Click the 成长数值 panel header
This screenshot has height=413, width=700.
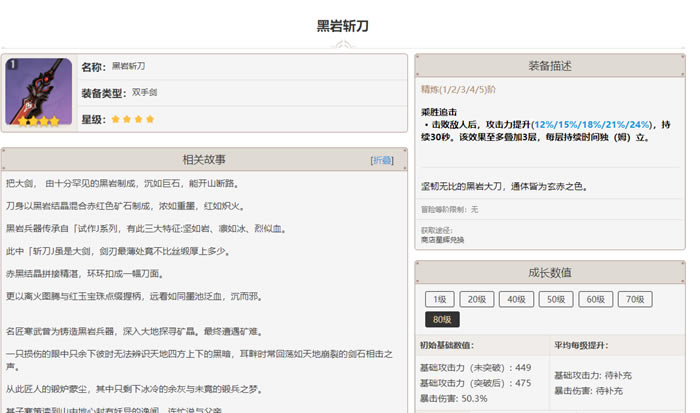click(550, 272)
